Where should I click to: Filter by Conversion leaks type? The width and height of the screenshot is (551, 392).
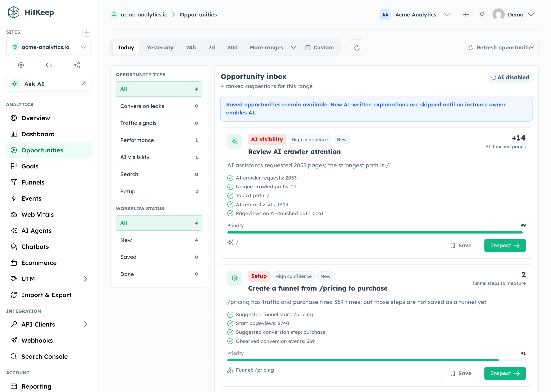click(159, 106)
